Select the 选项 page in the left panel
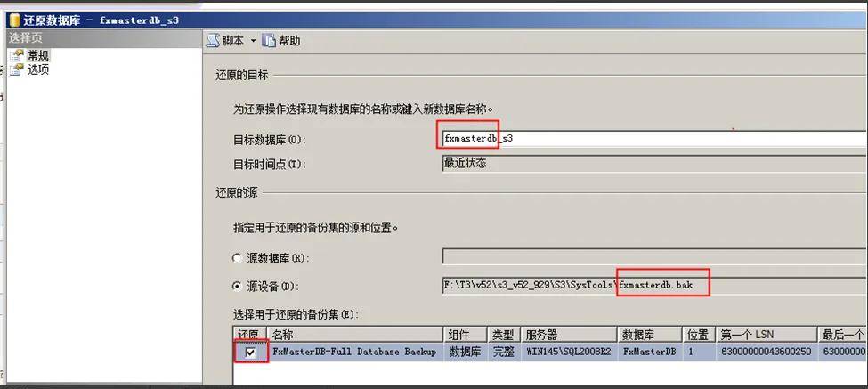Image resolution: width=868 pixels, height=389 pixels. pos(38,69)
